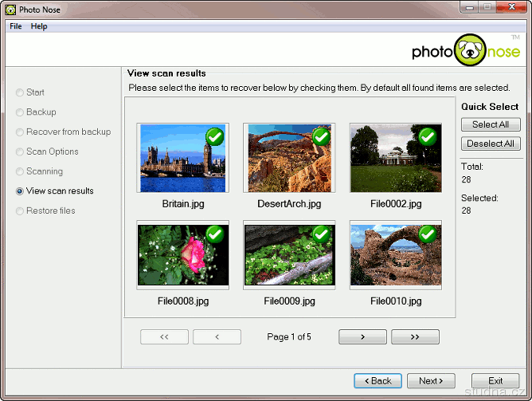Select the Start step radio button

20,92
